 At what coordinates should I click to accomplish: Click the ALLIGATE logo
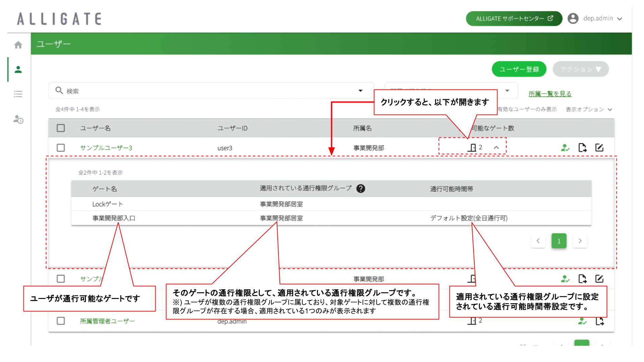(x=59, y=19)
